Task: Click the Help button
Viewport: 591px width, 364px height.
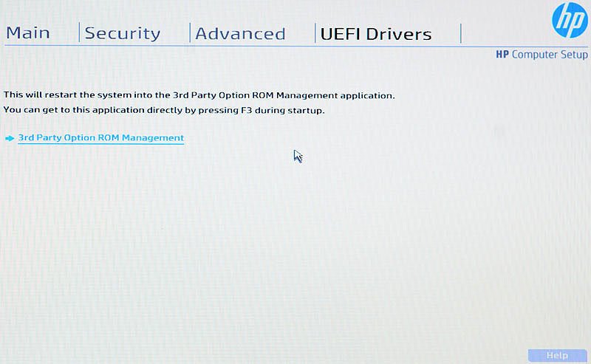Action: [x=557, y=355]
